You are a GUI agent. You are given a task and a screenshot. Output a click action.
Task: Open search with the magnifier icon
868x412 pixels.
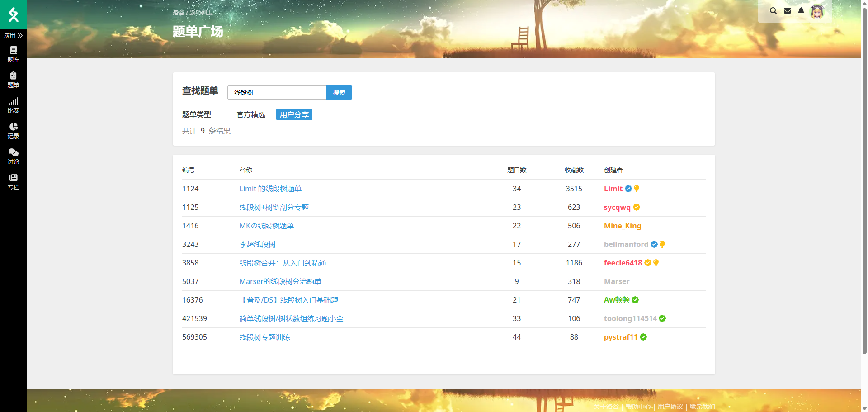(773, 10)
